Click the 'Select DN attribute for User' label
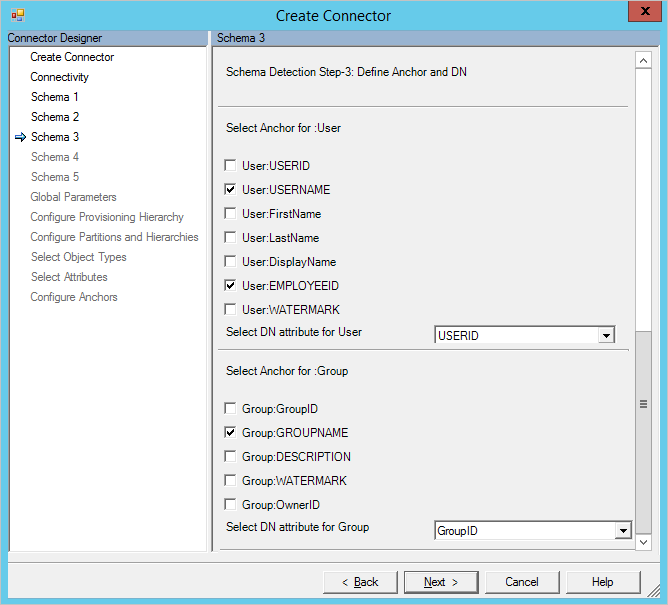 pyautogui.click(x=294, y=332)
